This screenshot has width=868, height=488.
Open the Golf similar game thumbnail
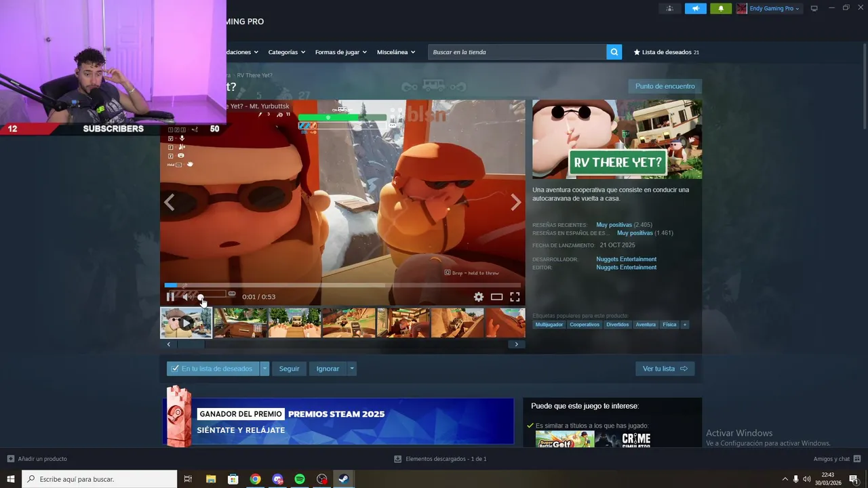pyautogui.click(x=565, y=439)
